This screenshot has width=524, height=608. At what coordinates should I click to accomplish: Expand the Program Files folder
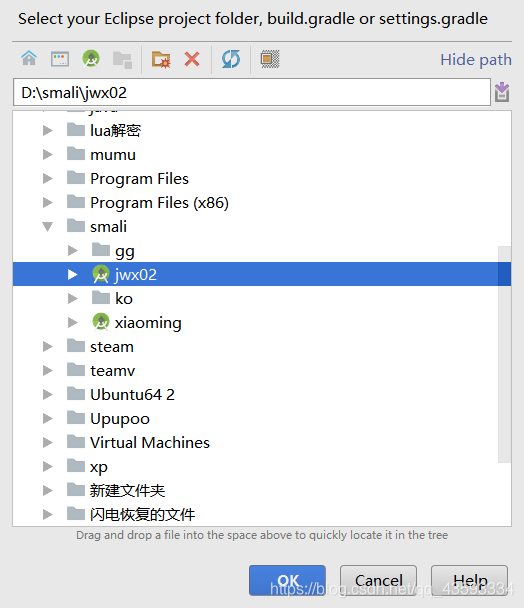[x=48, y=178]
